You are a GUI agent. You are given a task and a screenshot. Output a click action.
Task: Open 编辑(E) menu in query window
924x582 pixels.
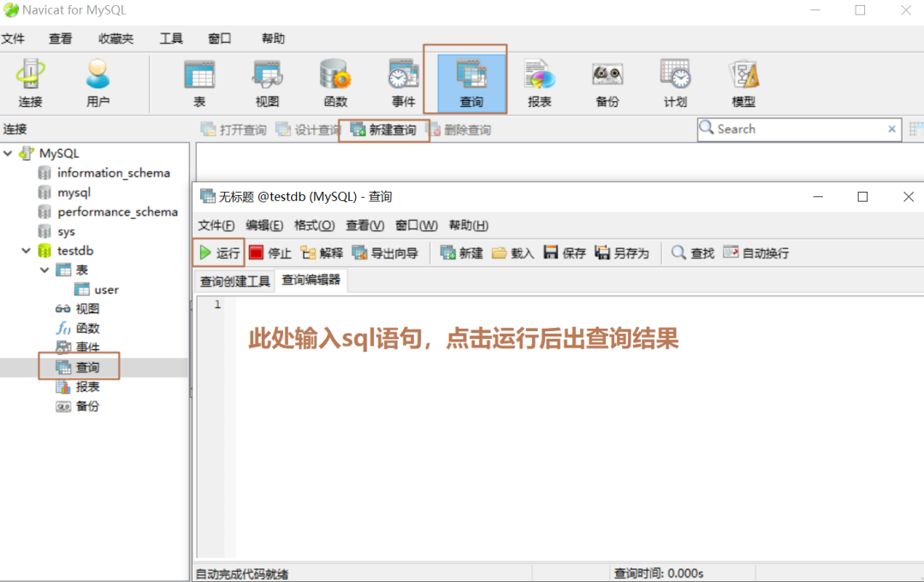(264, 225)
